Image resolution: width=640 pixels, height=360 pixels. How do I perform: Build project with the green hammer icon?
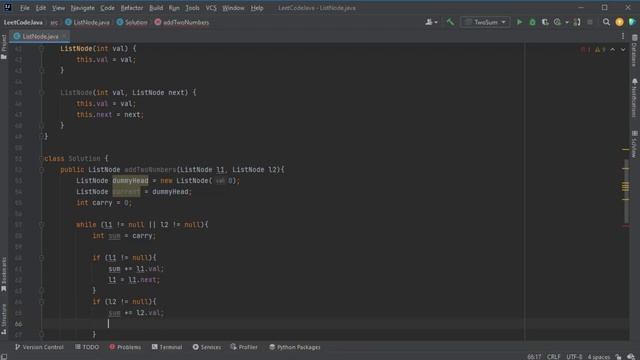(x=450, y=22)
